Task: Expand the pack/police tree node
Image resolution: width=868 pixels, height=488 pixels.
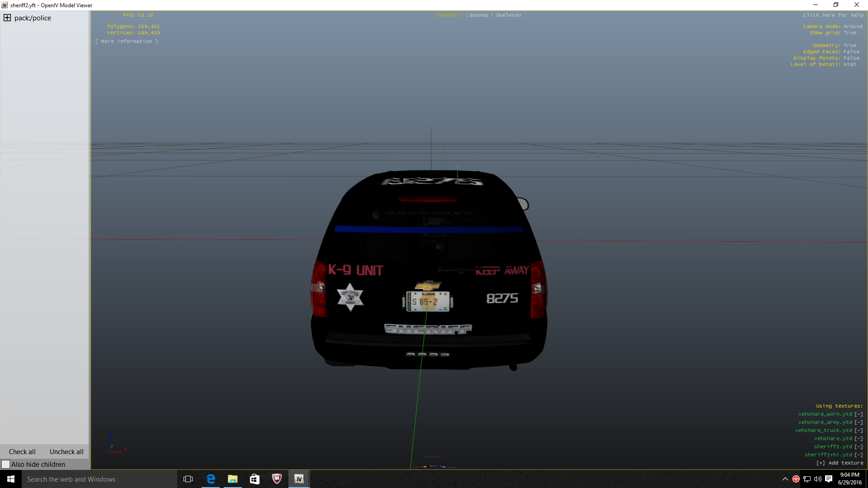Action: pyautogui.click(x=7, y=18)
